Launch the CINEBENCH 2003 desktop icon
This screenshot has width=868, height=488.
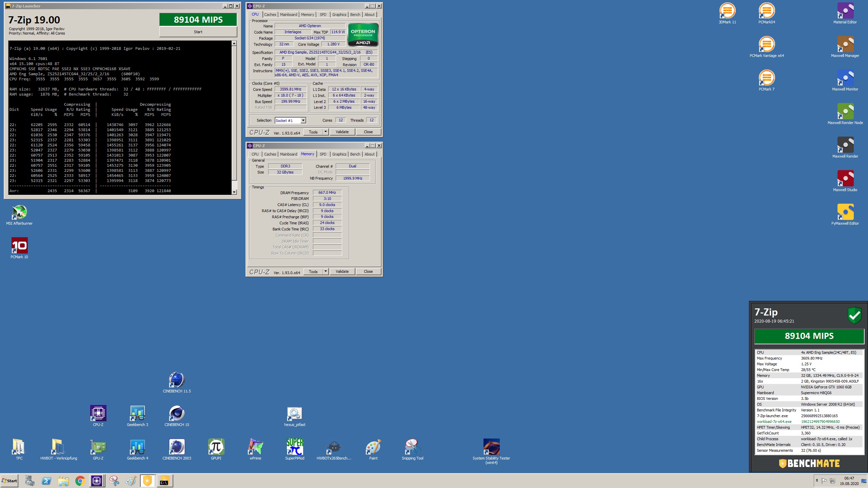coord(177,450)
